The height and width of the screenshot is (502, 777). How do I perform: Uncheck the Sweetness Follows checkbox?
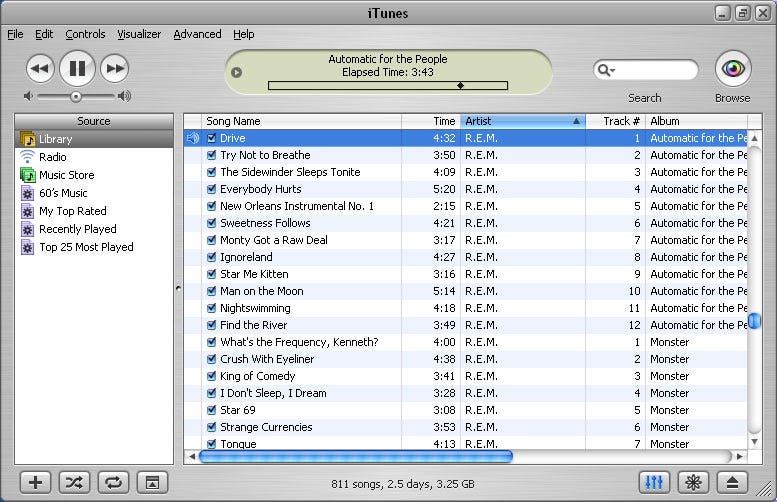[x=212, y=223]
